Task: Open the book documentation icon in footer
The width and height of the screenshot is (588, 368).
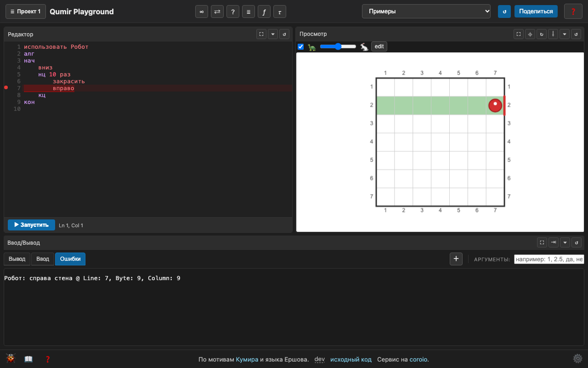Action: pyautogui.click(x=28, y=359)
